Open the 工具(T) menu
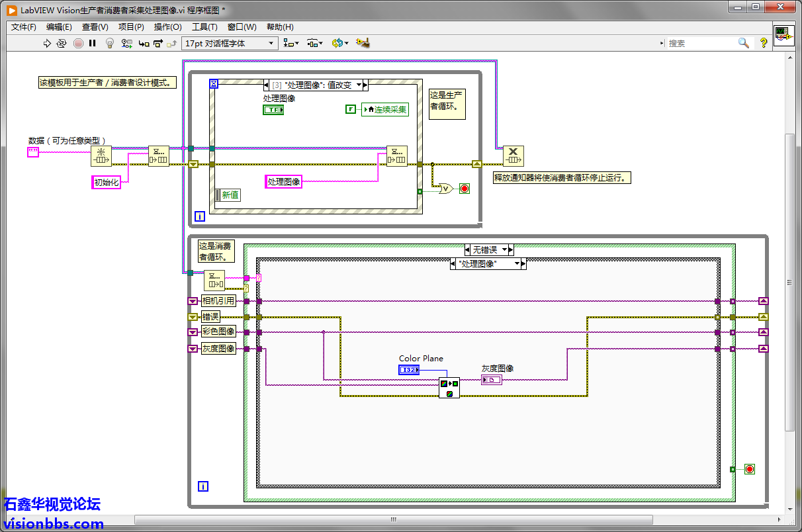802x532 pixels. (204, 27)
